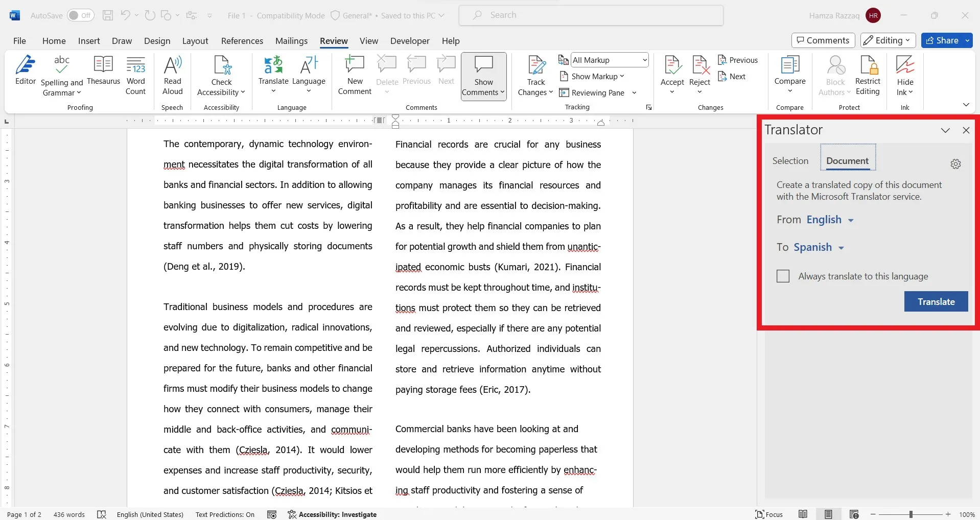980x520 pixels.
Task: Click the blue Translate button
Action: click(936, 302)
